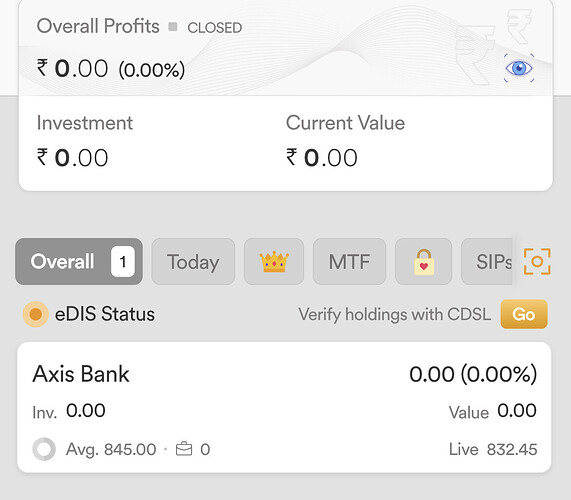Tap the orange scan focus icon
This screenshot has width=571, height=500.
click(x=537, y=261)
